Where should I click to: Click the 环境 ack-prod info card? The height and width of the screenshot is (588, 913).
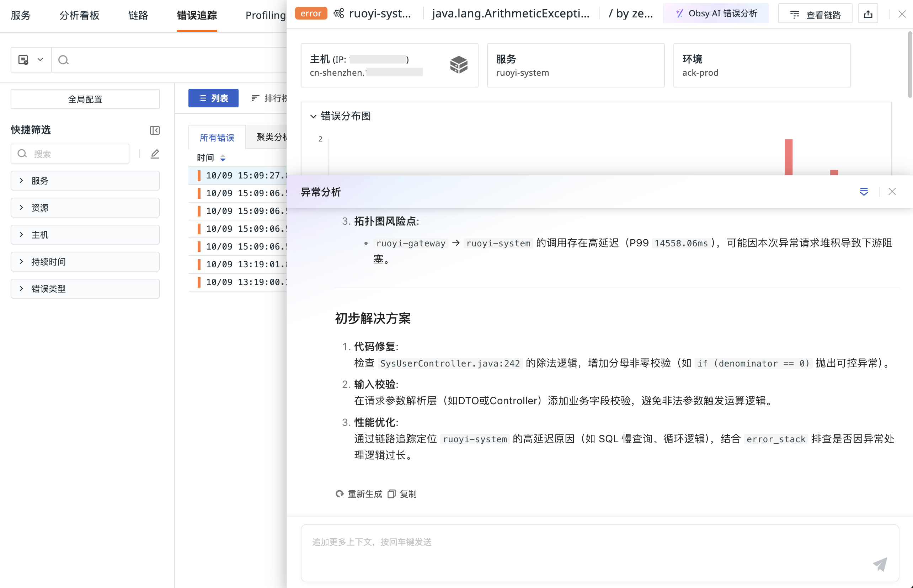[x=762, y=65]
